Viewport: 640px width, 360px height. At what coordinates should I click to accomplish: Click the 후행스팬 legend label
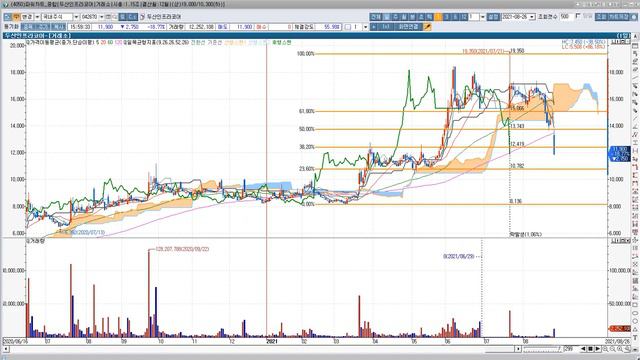tap(282, 42)
